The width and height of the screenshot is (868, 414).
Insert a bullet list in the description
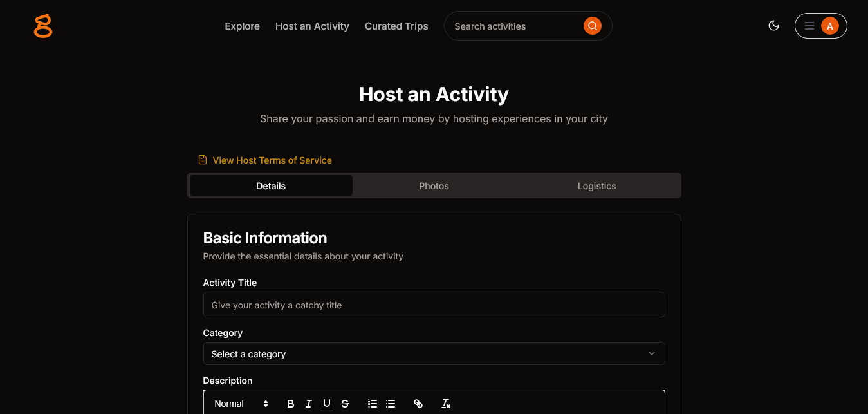pyautogui.click(x=390, y=403)
